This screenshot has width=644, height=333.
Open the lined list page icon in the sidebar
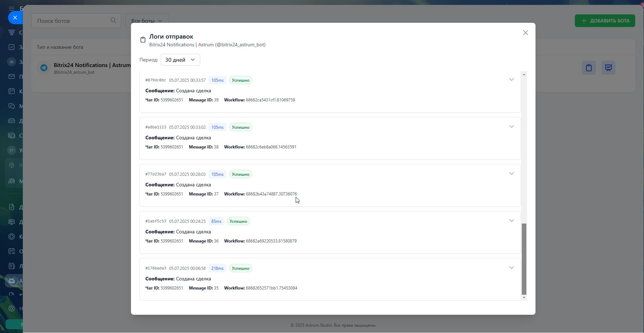12,266
